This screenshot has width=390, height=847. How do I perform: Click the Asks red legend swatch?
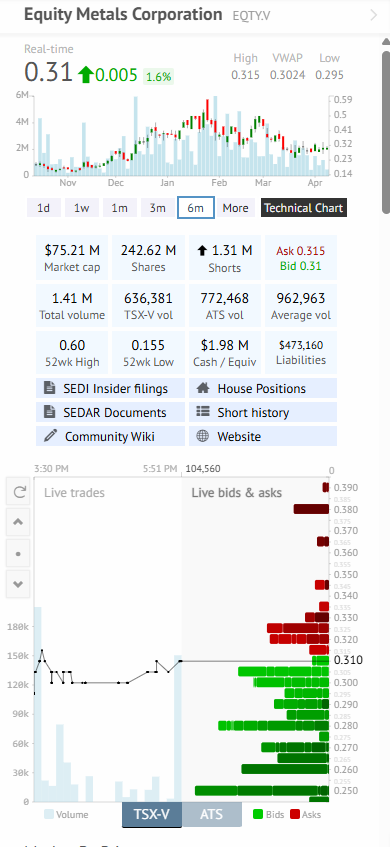295,814
